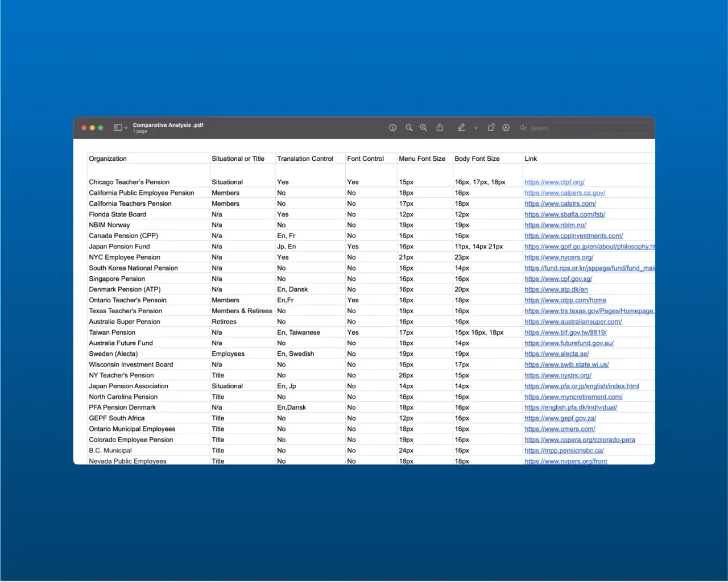
Task: Open the document Inspector info icon
Action: [x=392, y=128]
